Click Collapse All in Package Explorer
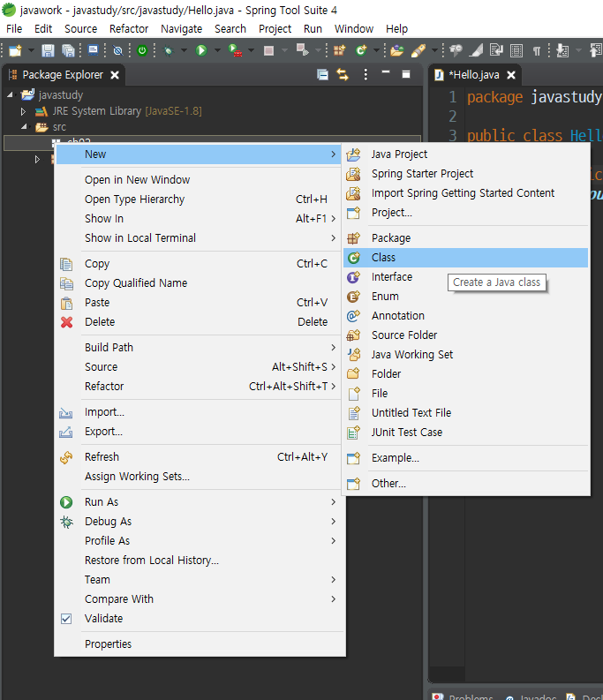 click(322, 74)
